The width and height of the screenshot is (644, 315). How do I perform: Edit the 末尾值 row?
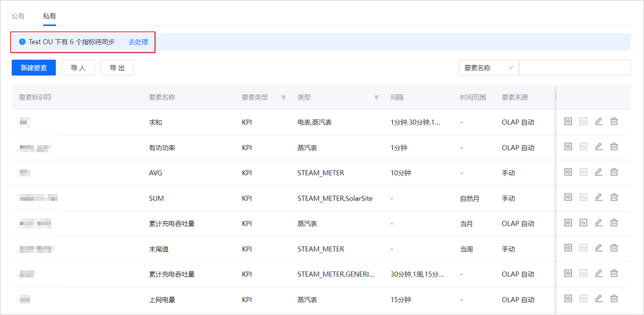(x=598, y=248)
